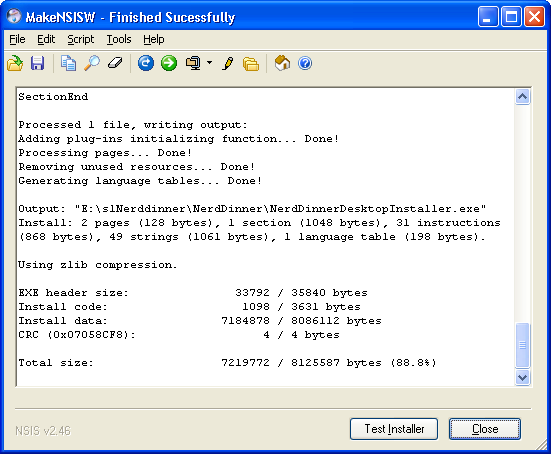Maximize the MakeNSISW window
This screenshot has width=551, height=454.
(511, 17)
